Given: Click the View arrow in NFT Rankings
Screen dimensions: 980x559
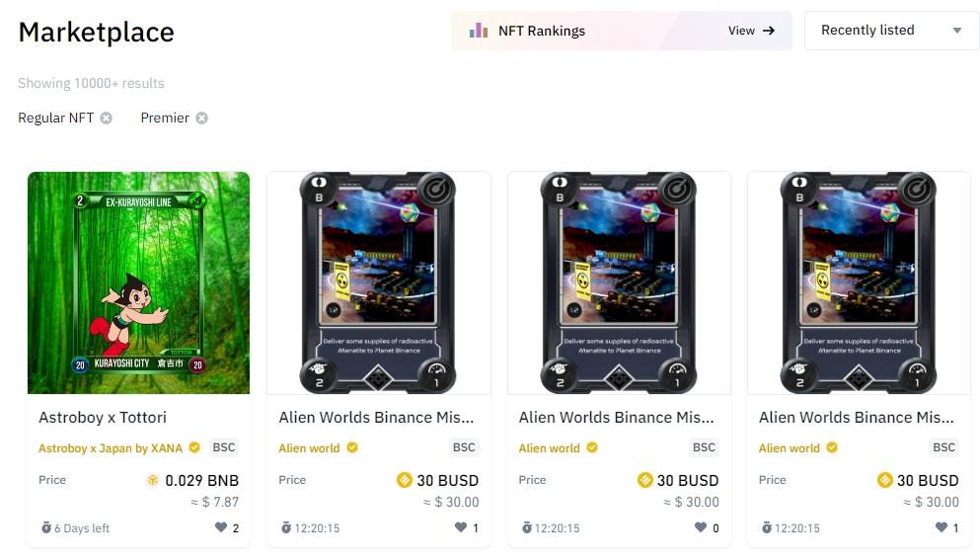Looking at the screenshot, I should (x=769, y=30).
